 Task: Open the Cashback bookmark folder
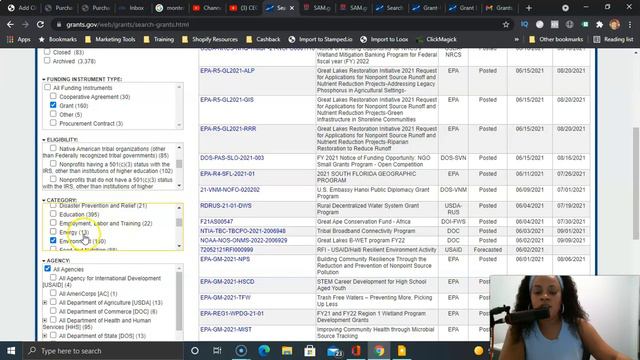(x=263, y=39)
